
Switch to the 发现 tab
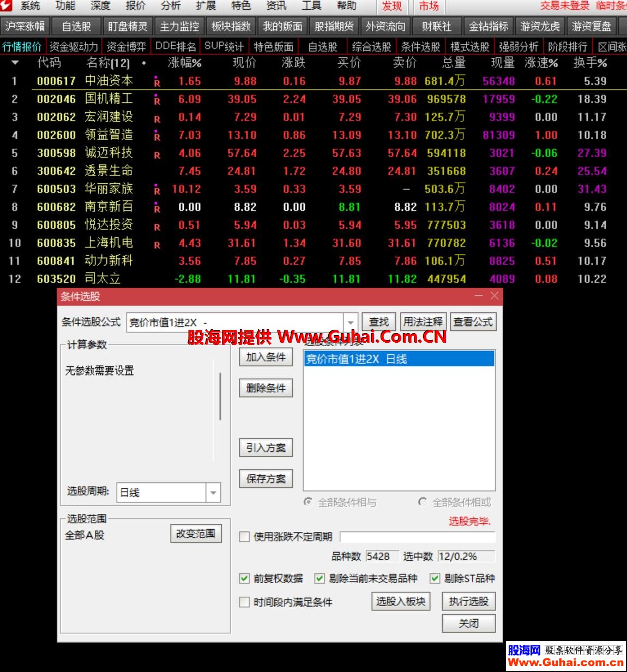tap(391, 7)
